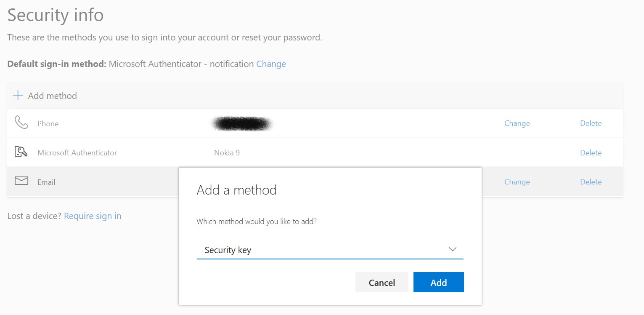The width and height of the screenshot is (644, 315).
Task: Delete the Email method
Action: click(591, 182)
